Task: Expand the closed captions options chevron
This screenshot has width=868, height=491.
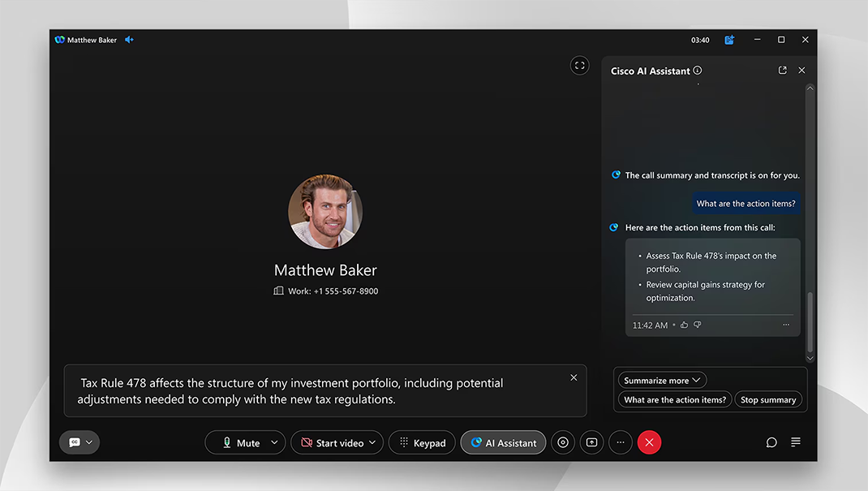Action: (x=89, y=442)
